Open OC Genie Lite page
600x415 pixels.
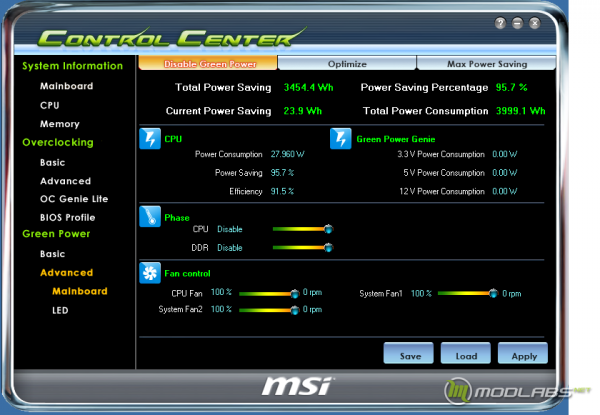tap(74, 199)
